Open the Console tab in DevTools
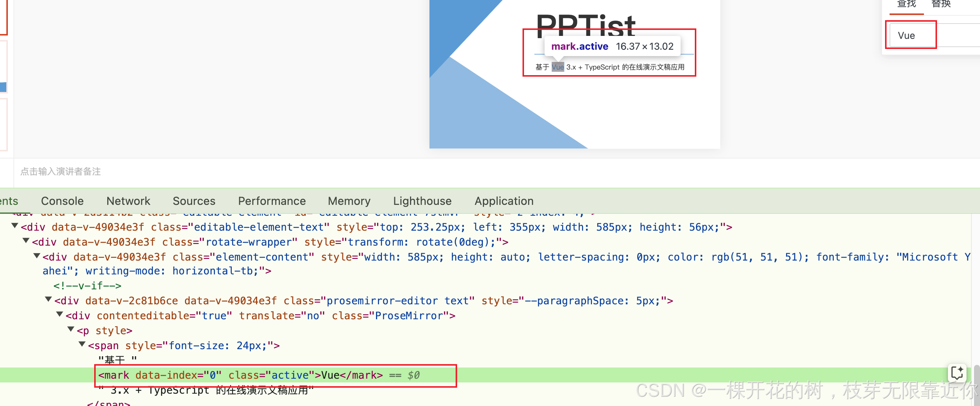980x406 pixels. click(x=62, y=200)
